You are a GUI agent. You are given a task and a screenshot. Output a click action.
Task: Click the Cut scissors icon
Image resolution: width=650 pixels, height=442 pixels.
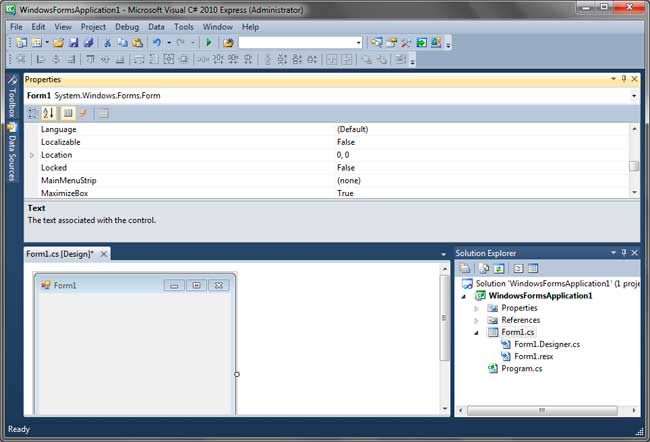tap(108, 43)
